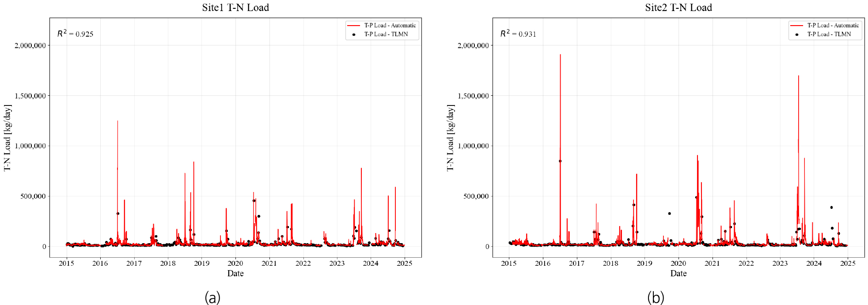Click red line sample in Site1 legend
The width and height of the screenshot is (868, 305).
(x=354, y=26)
